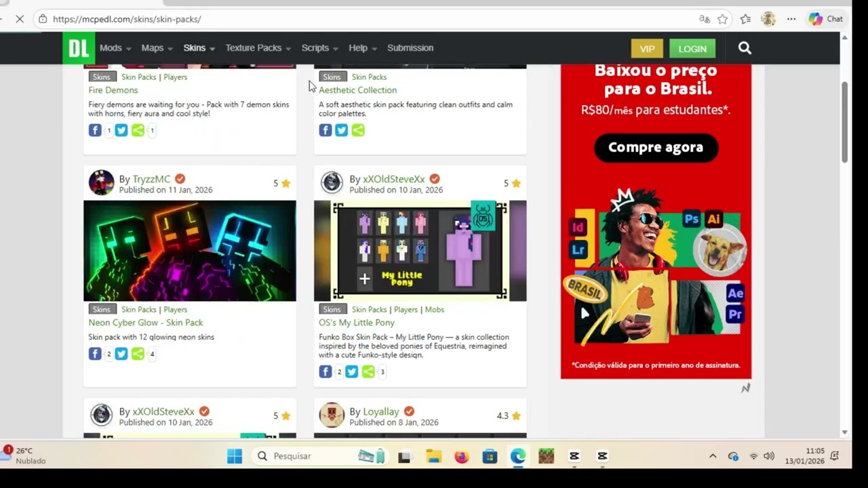Click the 4.3 star rating for Loyallay post
Viewport: 868px width, 488px height.
(509, 415)
